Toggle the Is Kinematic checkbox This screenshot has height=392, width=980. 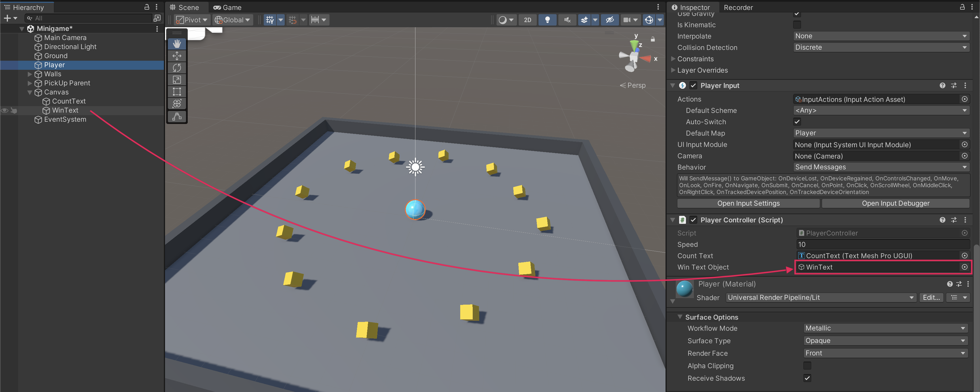tap(797, 25)
